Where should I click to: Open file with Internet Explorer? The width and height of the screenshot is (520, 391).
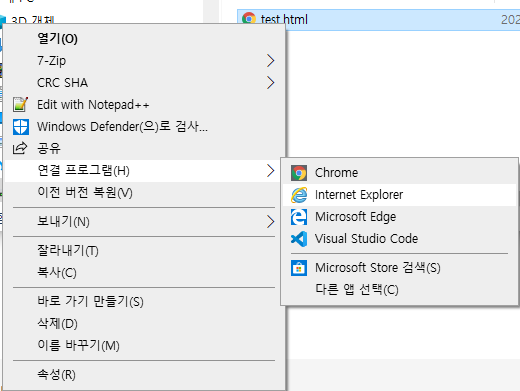tap(399, 195)
